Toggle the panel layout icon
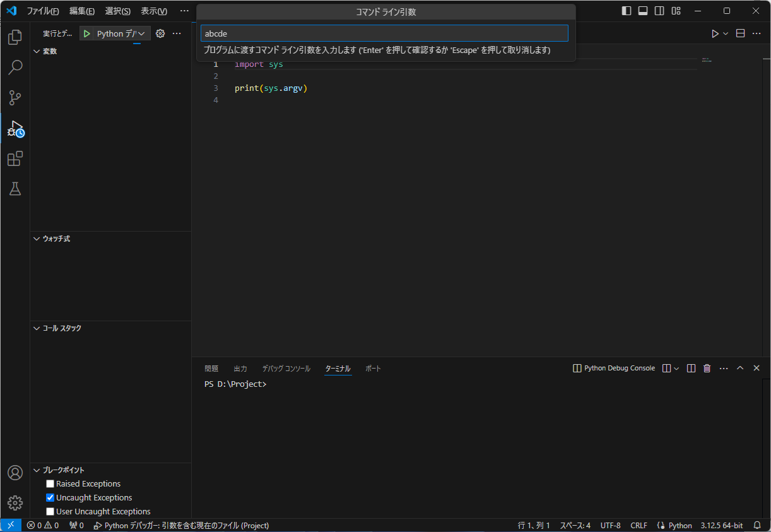The height and width of the screenshot is (532, 771). 643,11
